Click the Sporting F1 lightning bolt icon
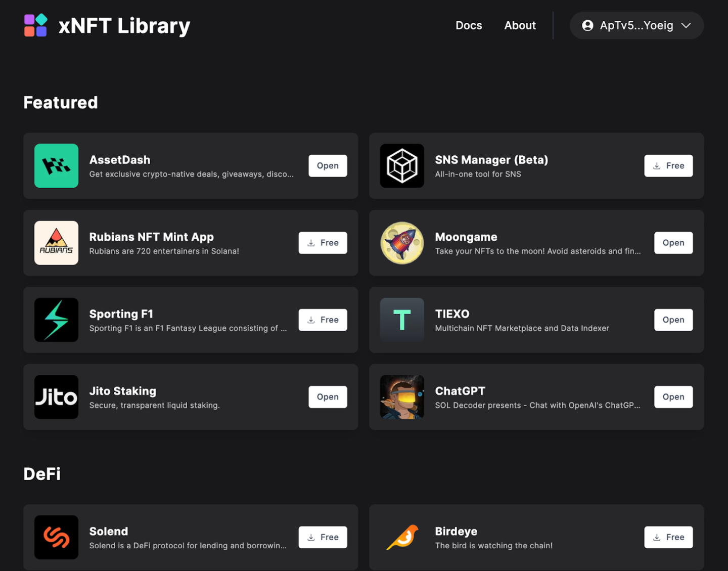This screenshot has width=728, height=571. click(56, 320)
